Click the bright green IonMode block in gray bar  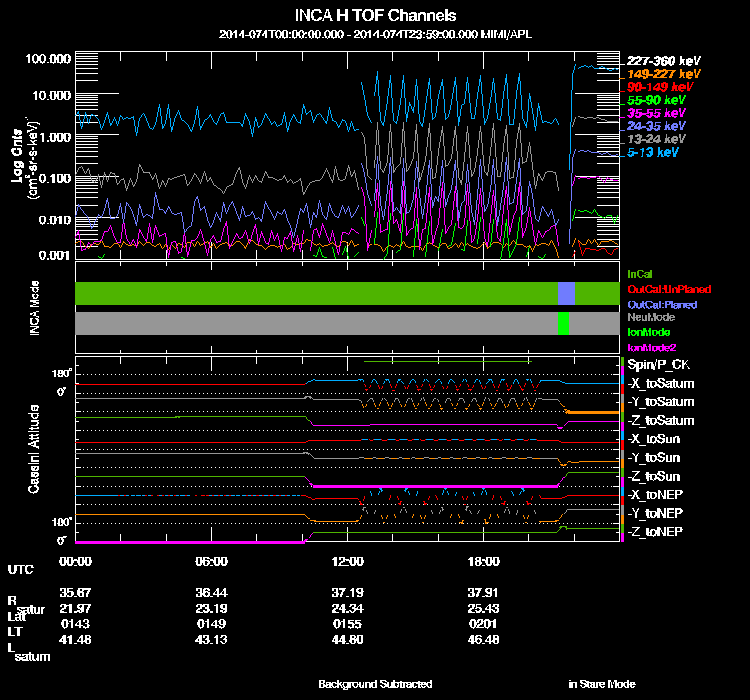(x=564, y=323)
